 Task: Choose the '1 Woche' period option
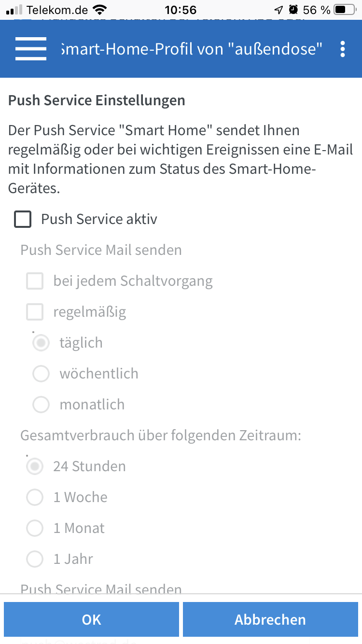35,497
